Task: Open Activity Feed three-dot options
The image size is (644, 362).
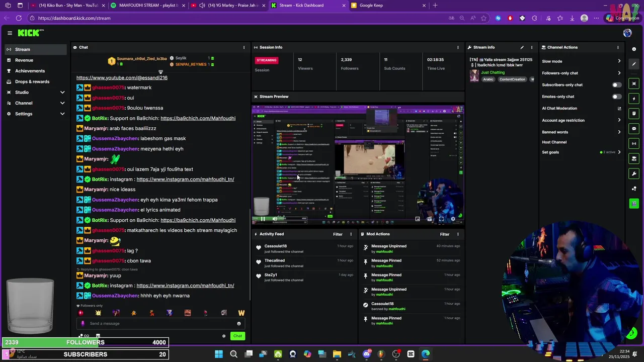Action: [351, 234]
